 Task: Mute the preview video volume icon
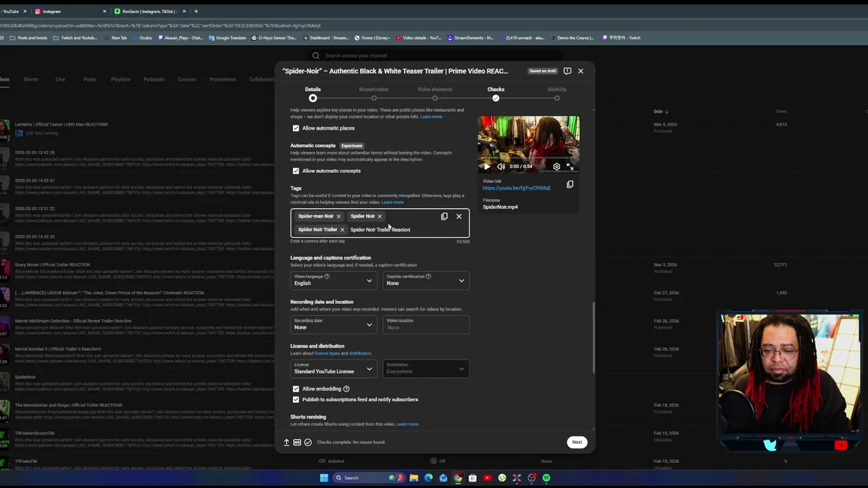501,166
